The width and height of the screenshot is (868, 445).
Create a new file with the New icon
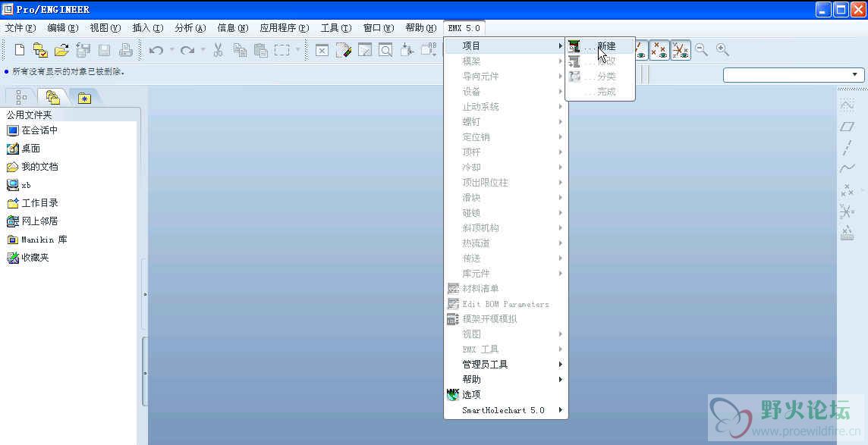[20, 50]
